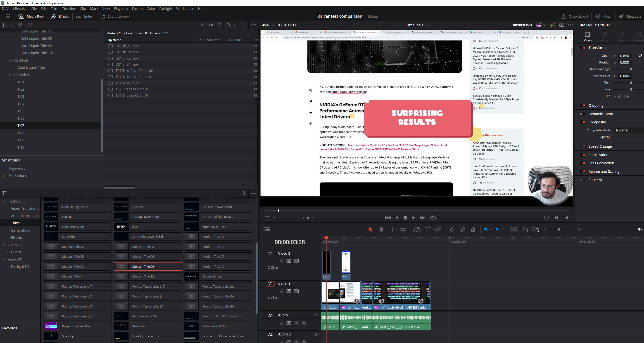644x343 pixels.
Task: Click the Quick Export button
Action: 574,17
